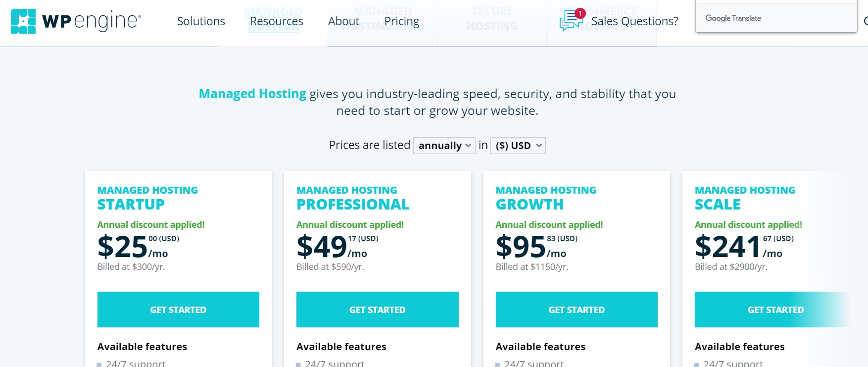
Task: Click the red chat notification badge
Action: 580,13
